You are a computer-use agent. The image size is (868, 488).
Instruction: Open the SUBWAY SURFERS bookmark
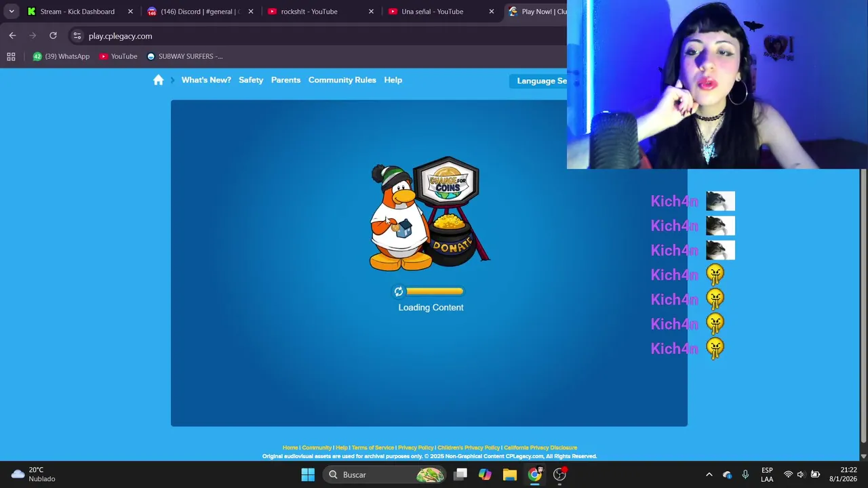click(x=185, y=56)
